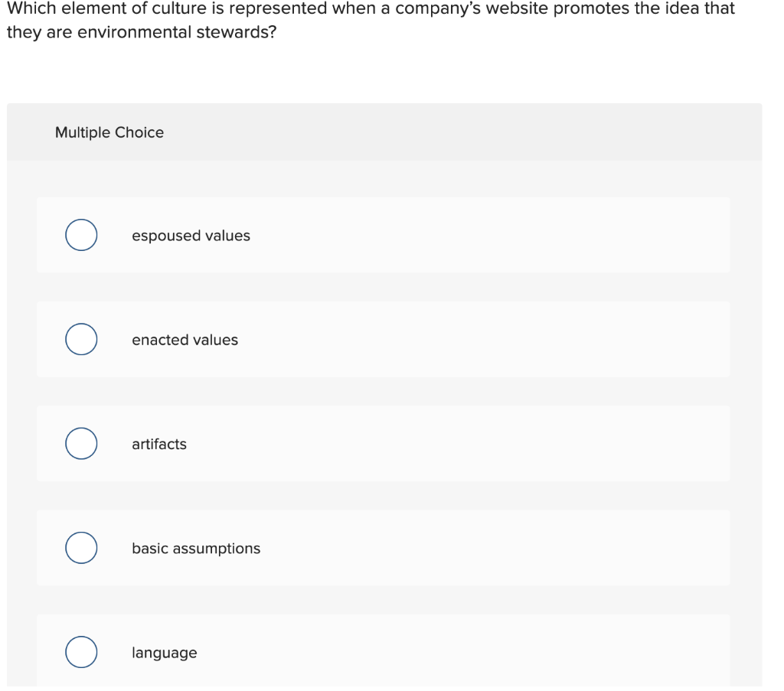Click the basic assumptions answer row
The image size is (784, 691).
pos(383,547)
